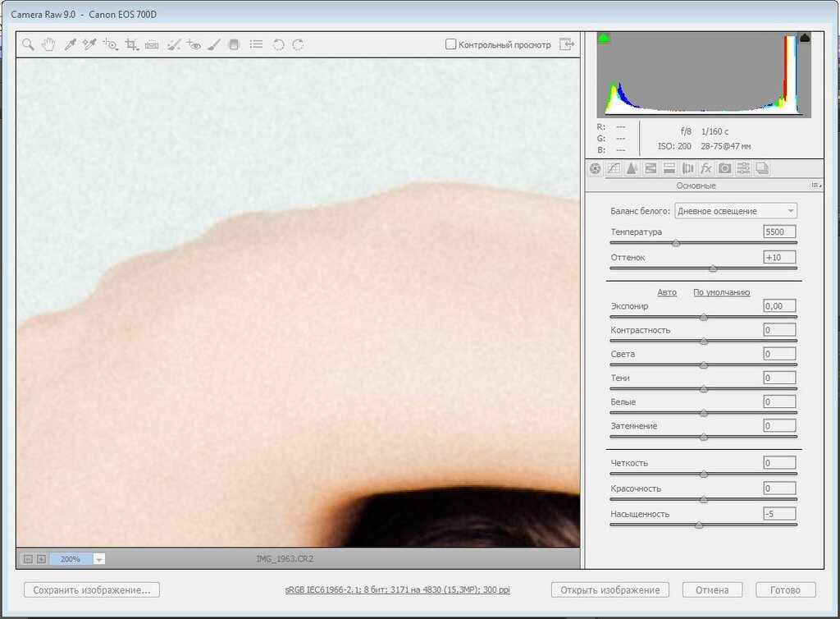Click the Экспонир value field

coord(778,306)
